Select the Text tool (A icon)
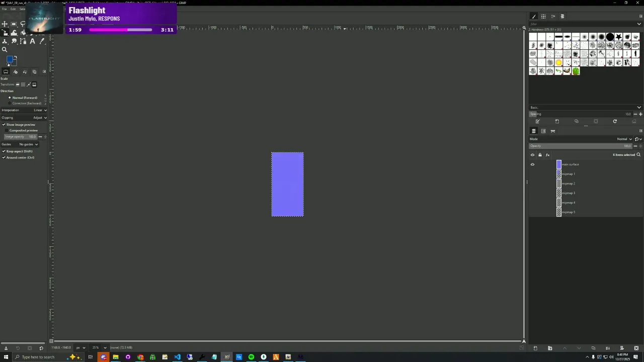The height and width of the screenshot is (362, 644). click(33, 41)
